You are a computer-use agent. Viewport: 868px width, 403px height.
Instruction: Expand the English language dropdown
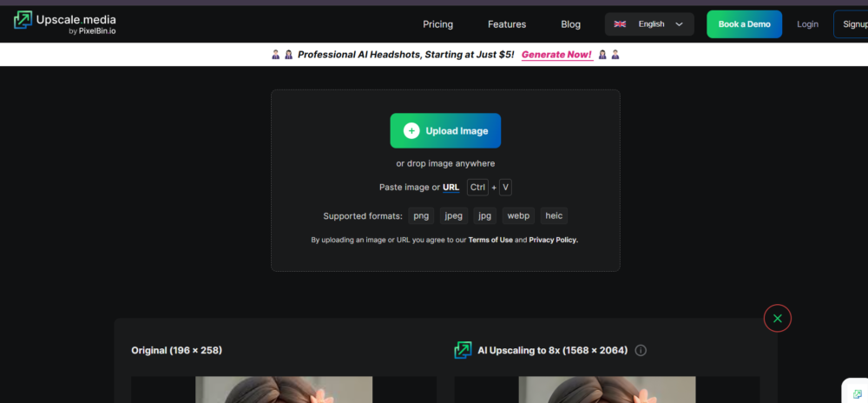tap(649, 24)
